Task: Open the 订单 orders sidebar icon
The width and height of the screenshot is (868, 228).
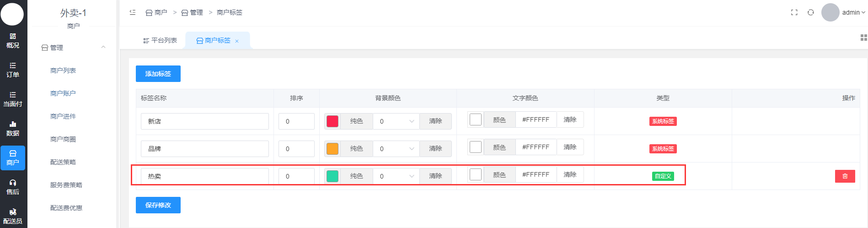Action: click(13, 70)
